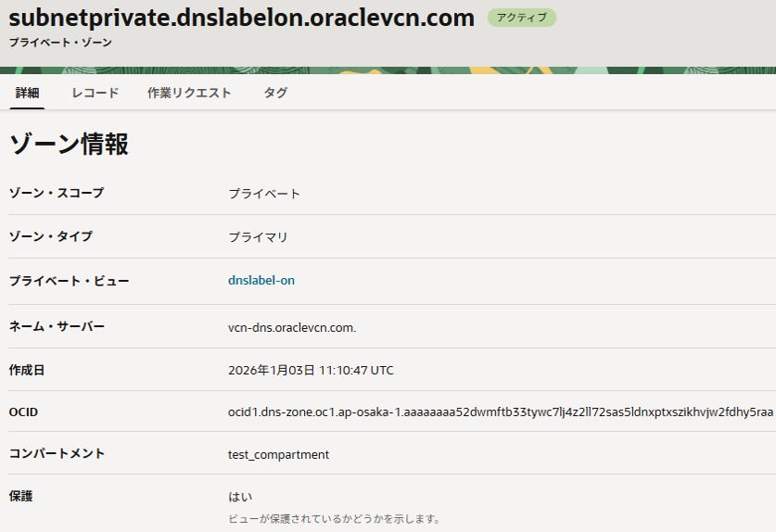Click the コンパートメント field label
Image resolution: width=776 pixels, height=532 pixels.
click(57, 453)
